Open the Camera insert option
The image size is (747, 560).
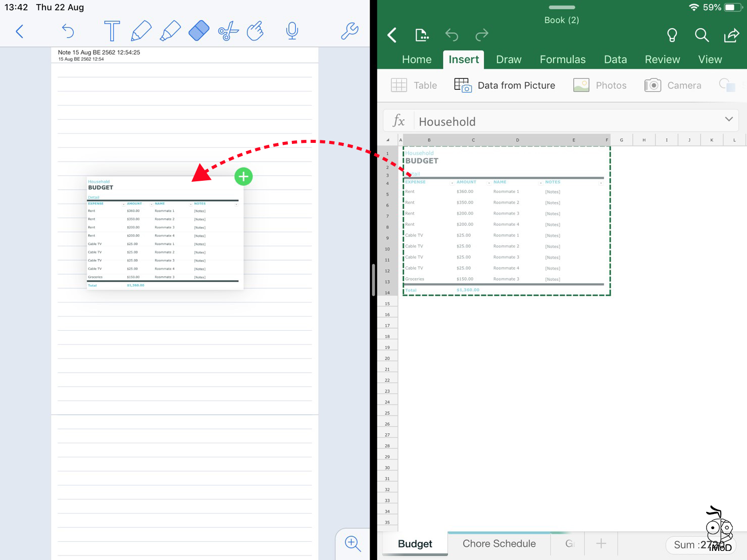[x=673, y=85]
